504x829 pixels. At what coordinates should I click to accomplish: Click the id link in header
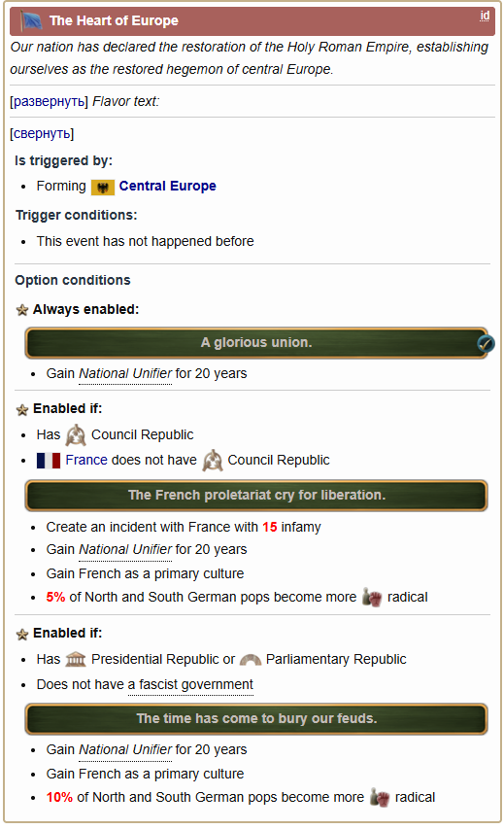(485, 16)
